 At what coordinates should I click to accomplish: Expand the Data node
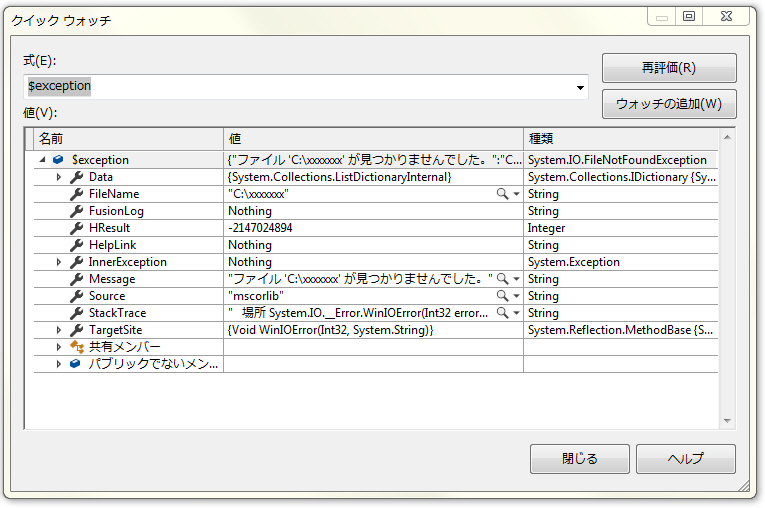pyautogui.click(x=59, y=177)
